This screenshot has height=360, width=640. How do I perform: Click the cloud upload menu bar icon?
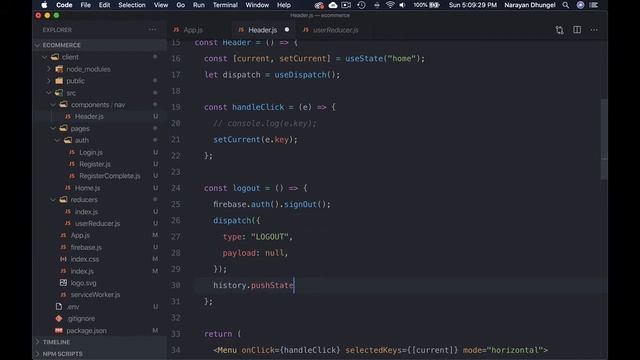[x=333, y=5]
